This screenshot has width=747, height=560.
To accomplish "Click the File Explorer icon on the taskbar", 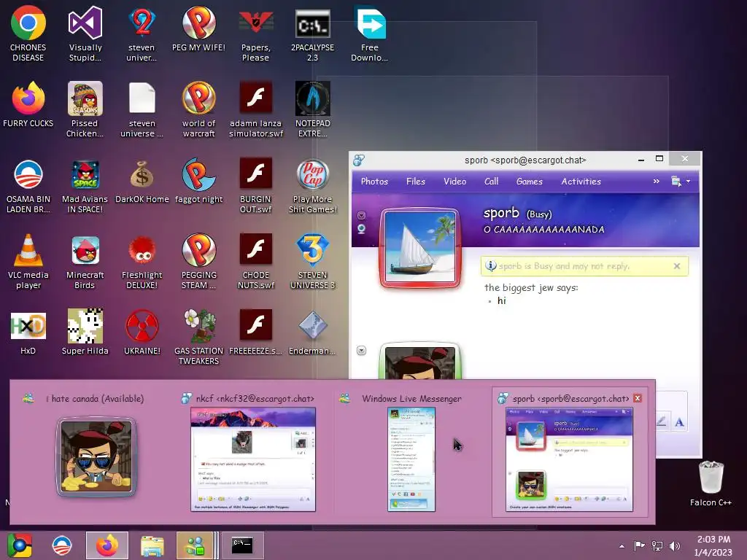I will 152,545.
